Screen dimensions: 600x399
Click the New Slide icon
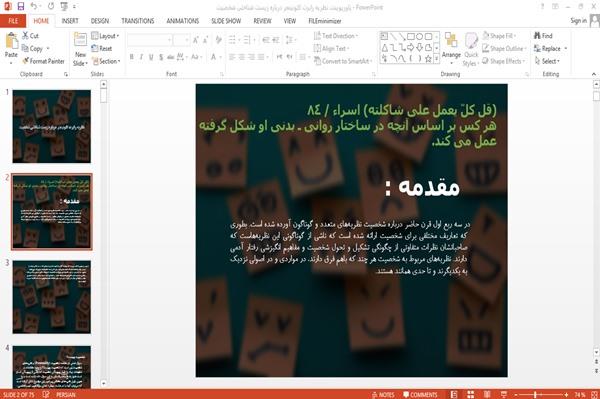[80, 39]
